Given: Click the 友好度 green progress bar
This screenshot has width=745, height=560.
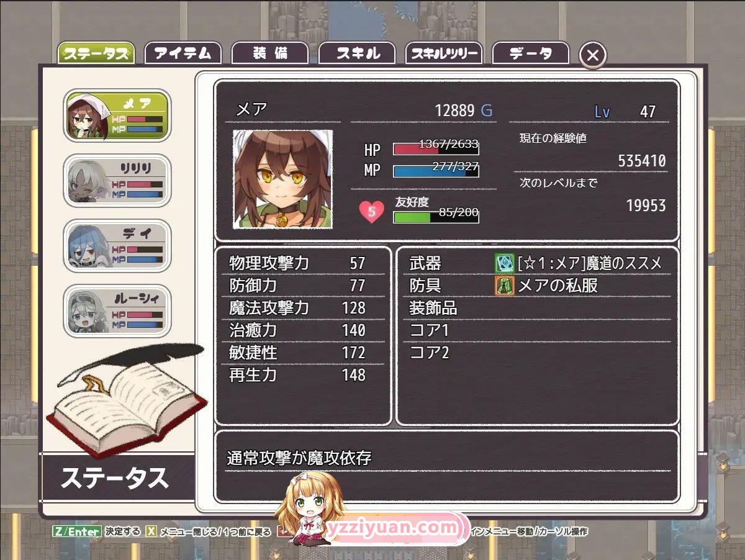Looking at the screenshot, I should tap(436, 217).
